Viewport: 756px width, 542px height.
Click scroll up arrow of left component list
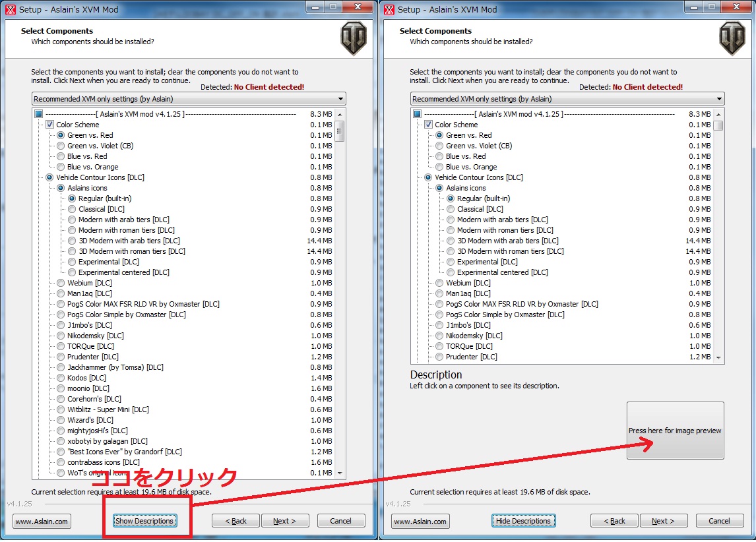pyautogui.click(x=340, y=114)
